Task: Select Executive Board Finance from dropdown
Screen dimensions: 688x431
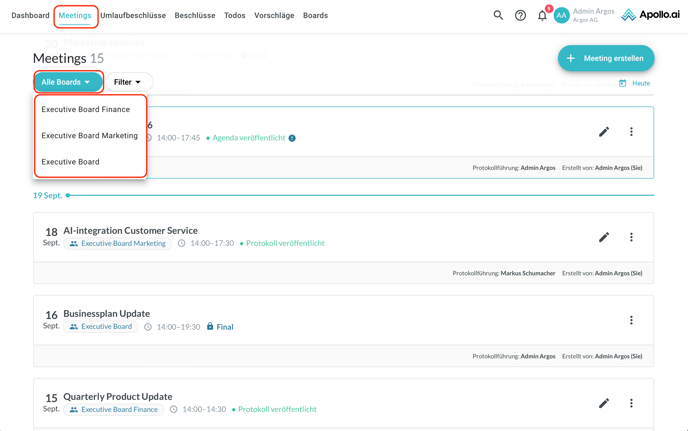Action: pos(86,110)
